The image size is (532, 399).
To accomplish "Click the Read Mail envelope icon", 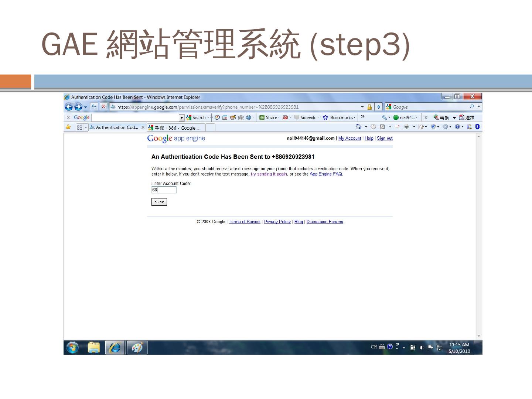I will point(397,127).
